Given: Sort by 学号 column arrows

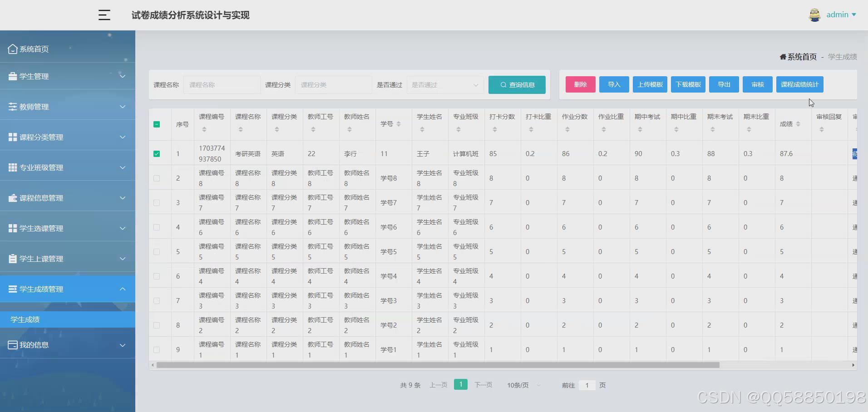Looking at the screenshot, I should [x=399, y=124].
